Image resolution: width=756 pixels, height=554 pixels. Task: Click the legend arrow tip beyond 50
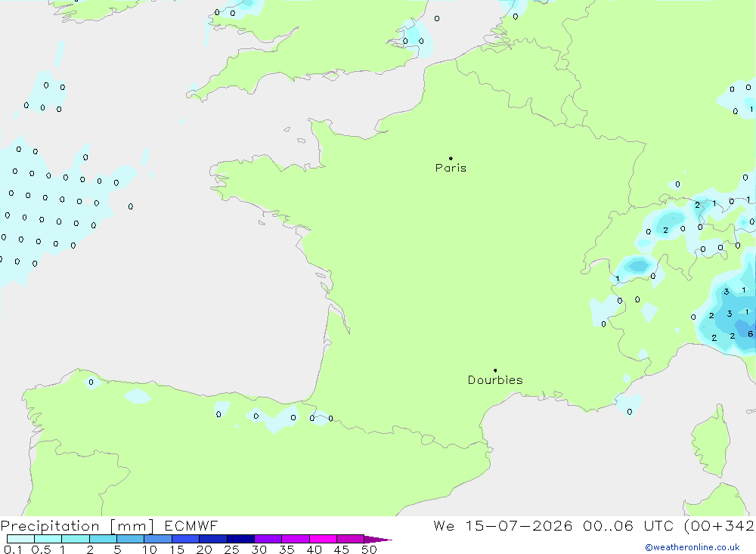coord(379,539)
